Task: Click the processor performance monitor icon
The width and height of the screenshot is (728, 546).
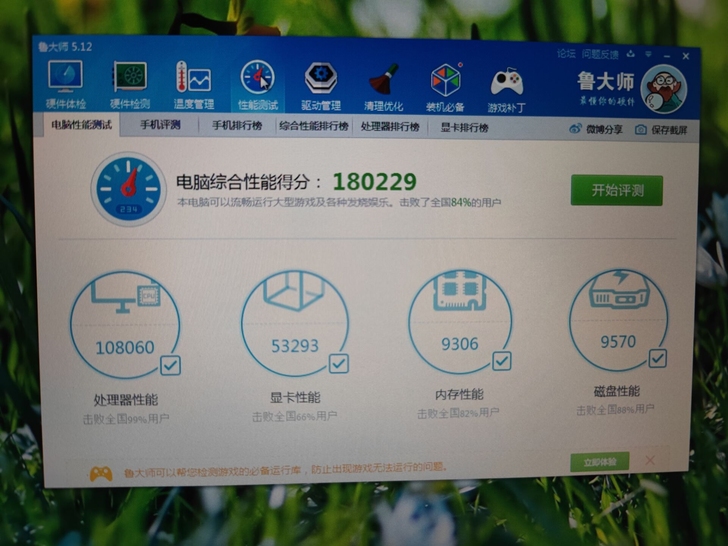Action: [125, 295]
